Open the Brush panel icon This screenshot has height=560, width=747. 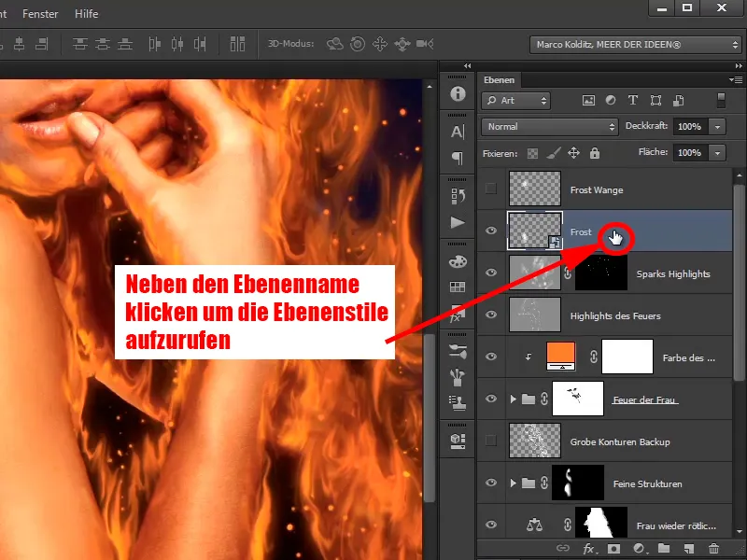pos(458,377)
